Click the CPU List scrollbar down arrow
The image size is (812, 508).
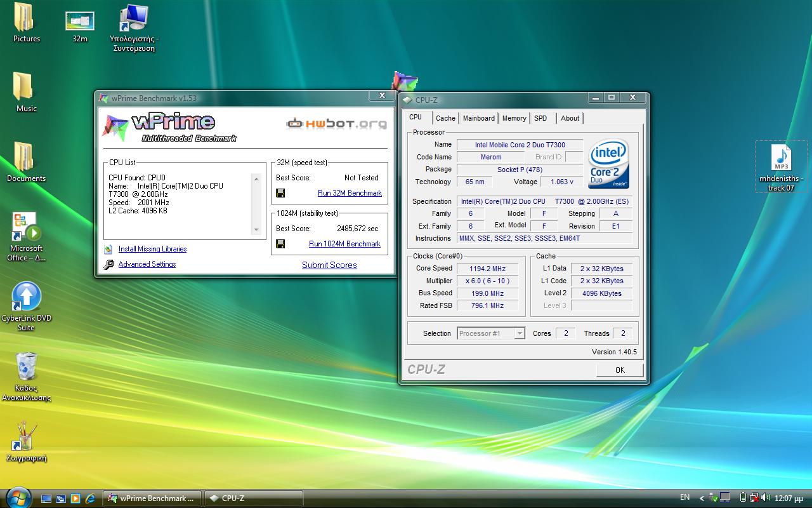256,230
